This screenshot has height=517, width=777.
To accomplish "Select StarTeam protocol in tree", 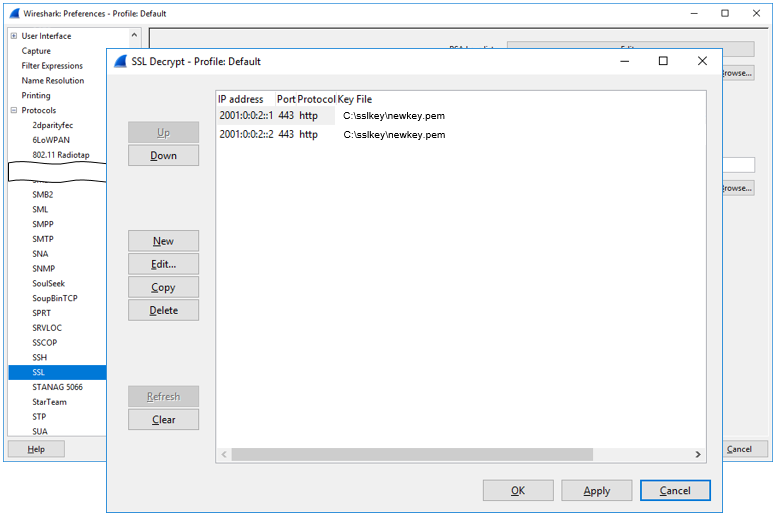I will (50, 402).
